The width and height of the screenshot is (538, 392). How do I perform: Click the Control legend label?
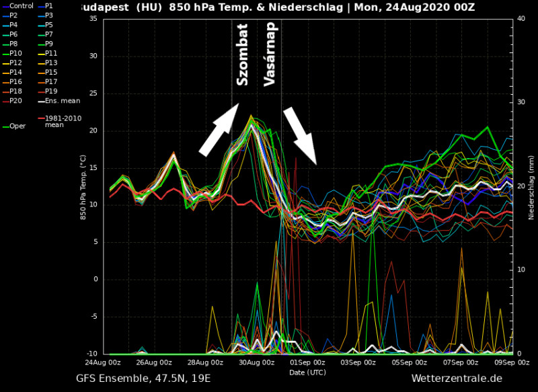22,6
